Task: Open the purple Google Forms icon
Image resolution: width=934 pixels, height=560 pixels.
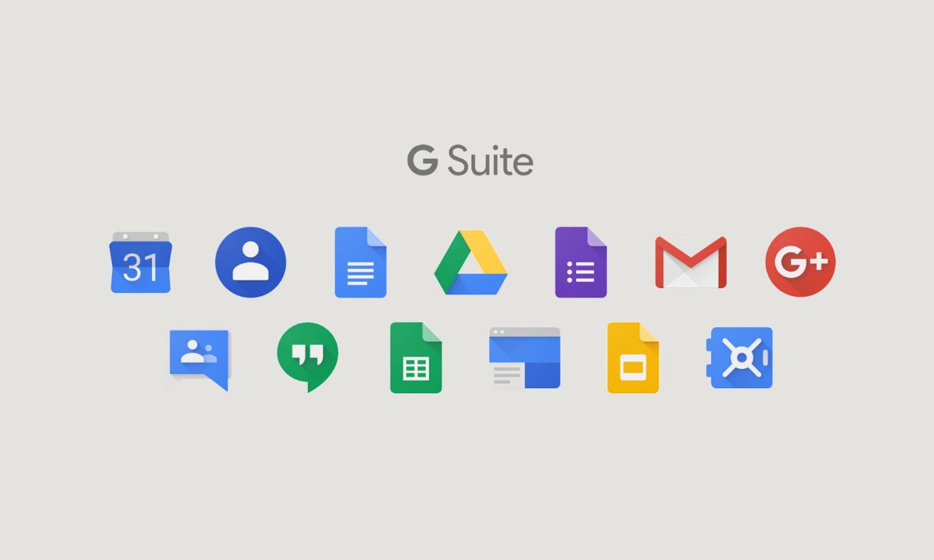Action: click(x=581, y=262)
